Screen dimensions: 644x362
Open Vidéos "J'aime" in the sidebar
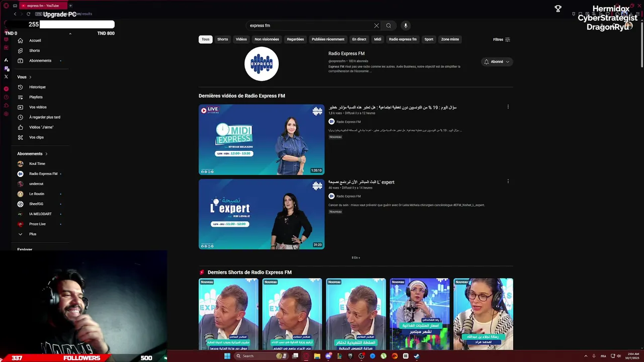click(40, 127)
